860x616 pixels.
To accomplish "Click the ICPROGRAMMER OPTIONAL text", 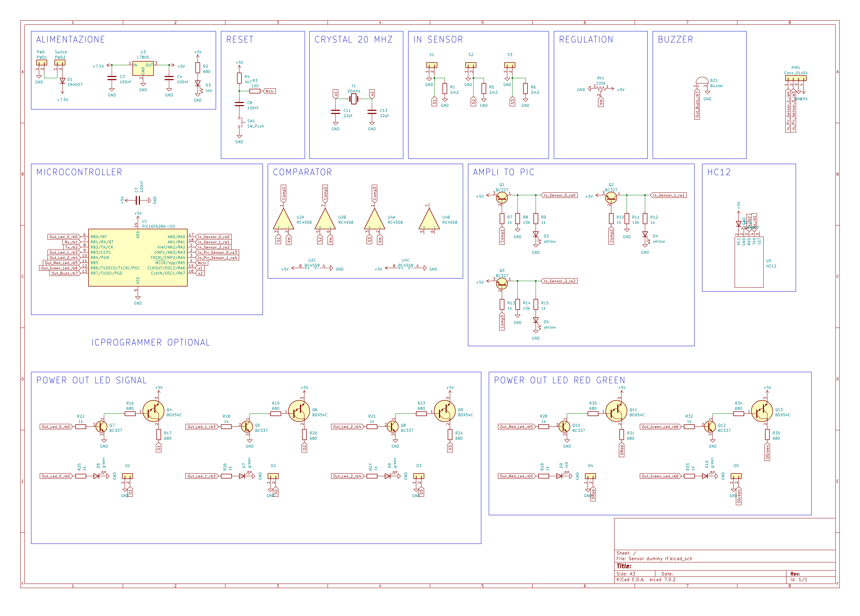I will [x=150, y=343].
